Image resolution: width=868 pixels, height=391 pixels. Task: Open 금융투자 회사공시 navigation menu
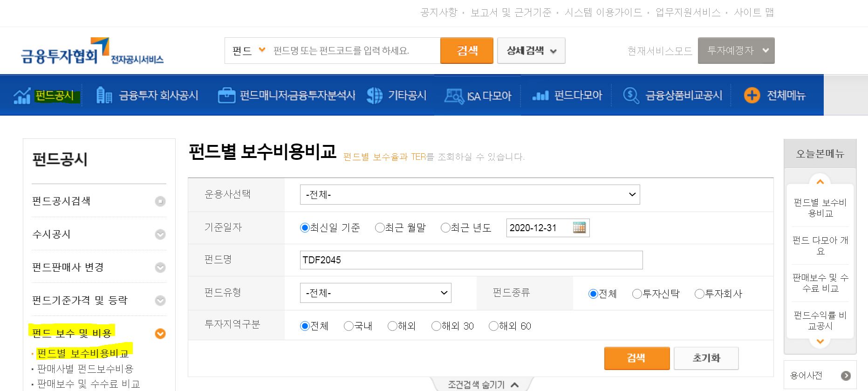(158, 96)
